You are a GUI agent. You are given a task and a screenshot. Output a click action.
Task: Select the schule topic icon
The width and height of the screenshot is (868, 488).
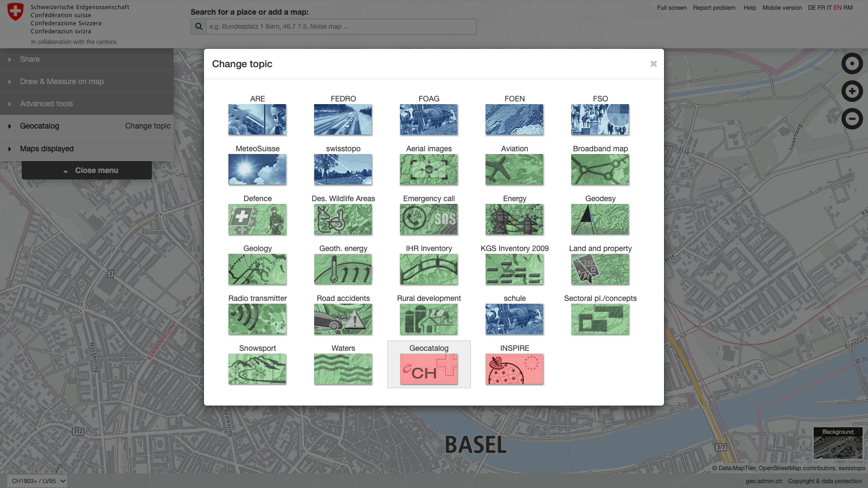514,319
